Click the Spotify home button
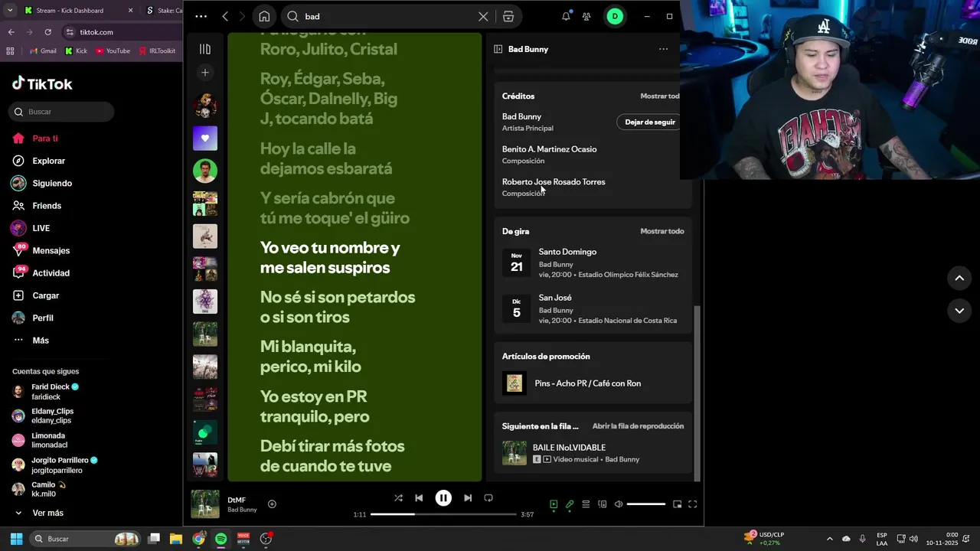 pyautogui.click(x=264, y=16)
